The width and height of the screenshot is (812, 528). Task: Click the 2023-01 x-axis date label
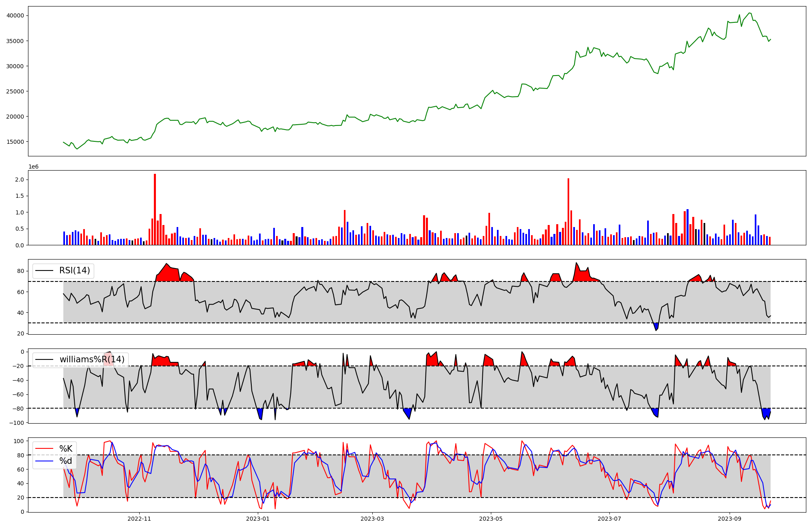(x=258, y=519)
